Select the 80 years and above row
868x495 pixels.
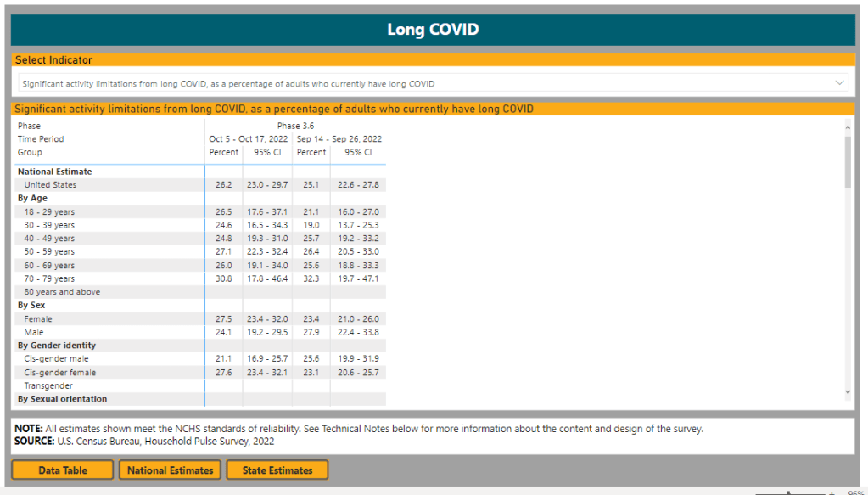[62, 292]
